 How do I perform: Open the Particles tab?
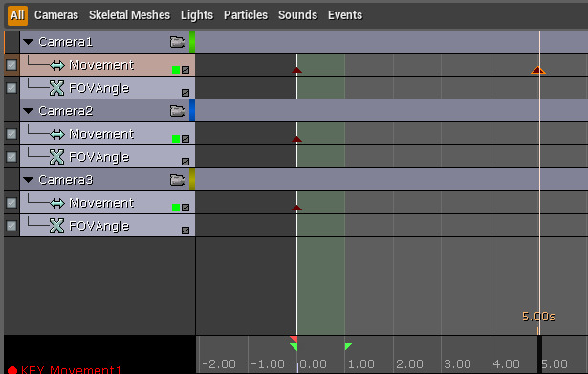pos(246,15)
